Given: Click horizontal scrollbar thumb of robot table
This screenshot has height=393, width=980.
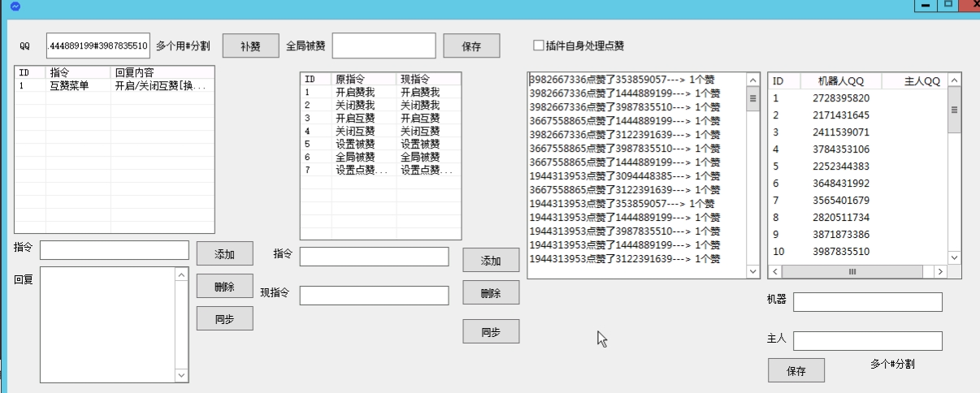Looking at the screenshot, I should tap(852, 271).
